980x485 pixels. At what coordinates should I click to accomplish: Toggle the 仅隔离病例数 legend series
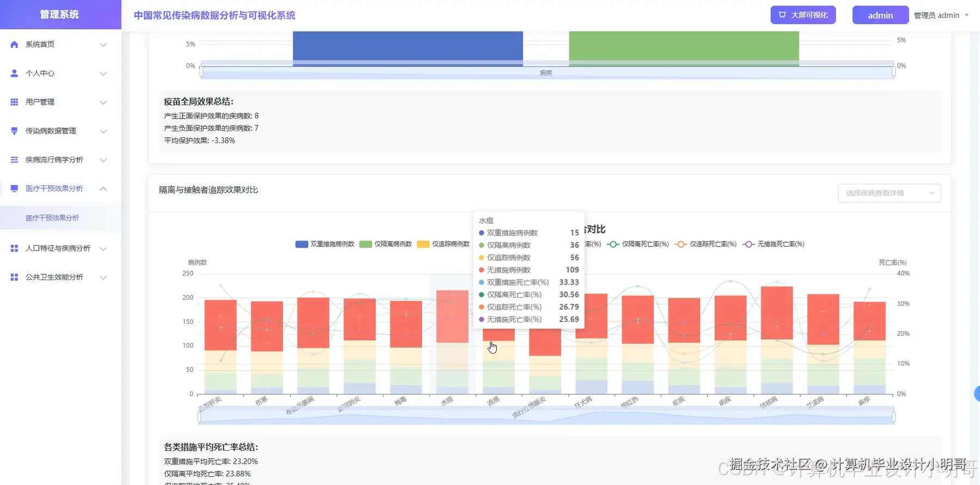[386, 244]
